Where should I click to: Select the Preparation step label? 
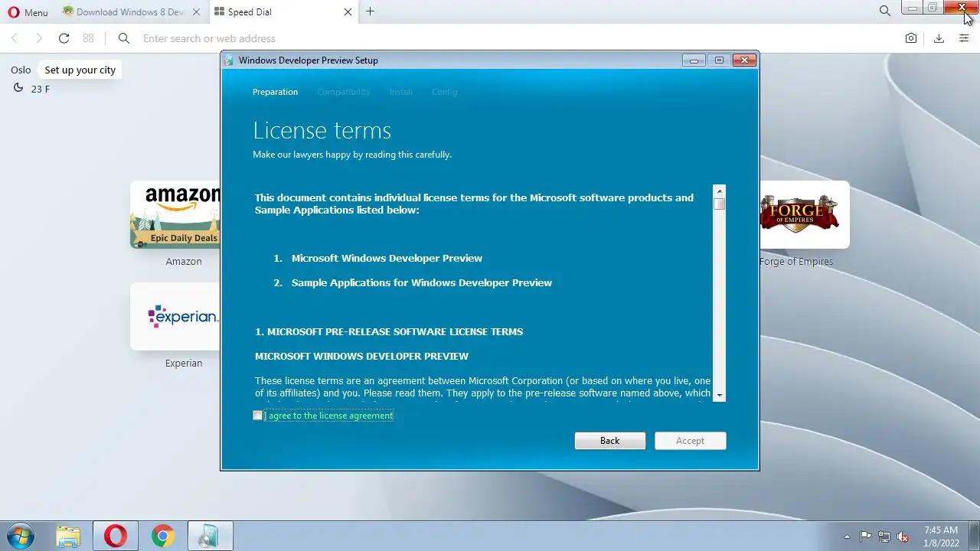[275, 92]
